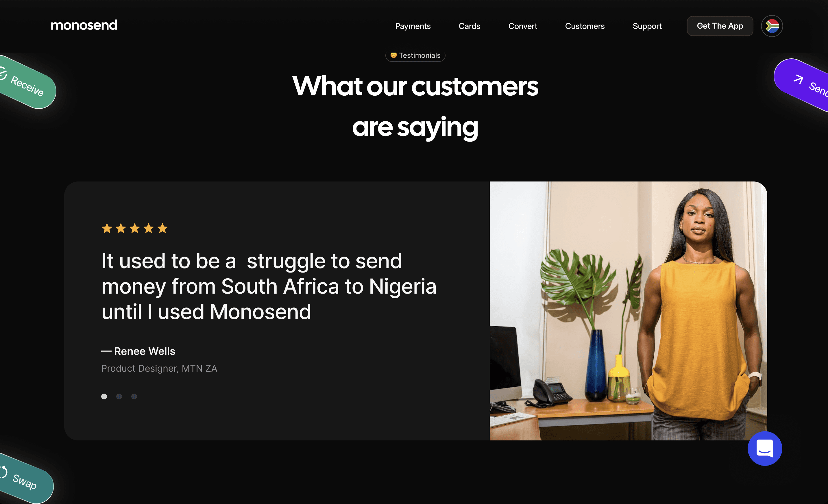
Task: Open the Intercom chat bubble icon
Action: [764, 449]
